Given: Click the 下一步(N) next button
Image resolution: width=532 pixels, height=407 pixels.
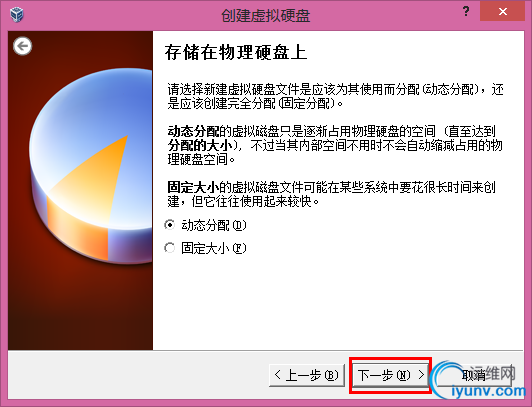Looking at the screenshot, I should 391,375.
